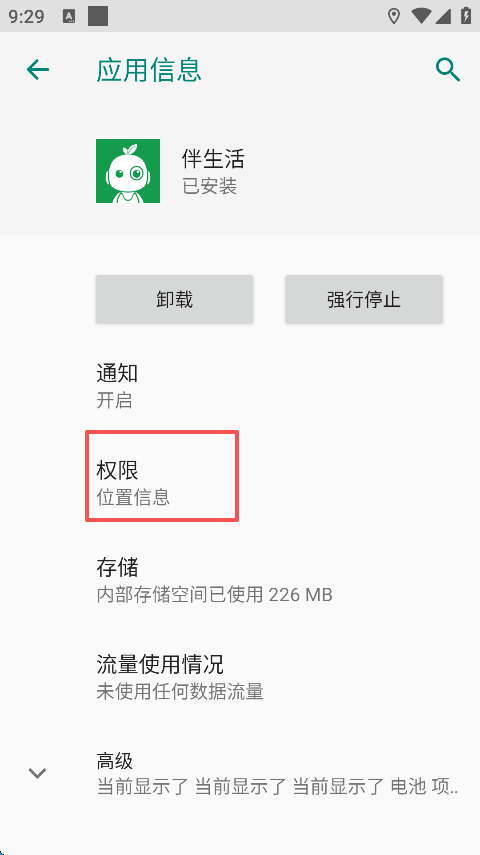Open 流量使用情况 data usage entry
This screenshot has width=480, height=855.
pos(240,677)
